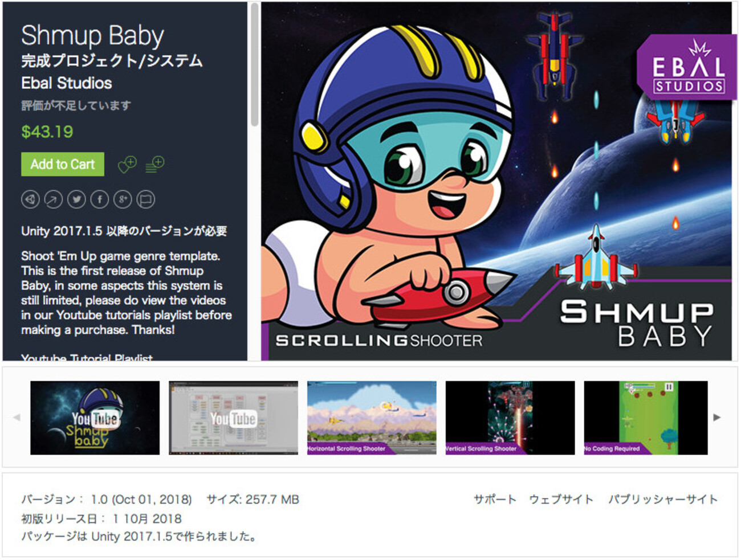Image resolution: width=741 pixels, height=560 pixels.
Task: Share on Facebook icon
Action: point(100,199)
